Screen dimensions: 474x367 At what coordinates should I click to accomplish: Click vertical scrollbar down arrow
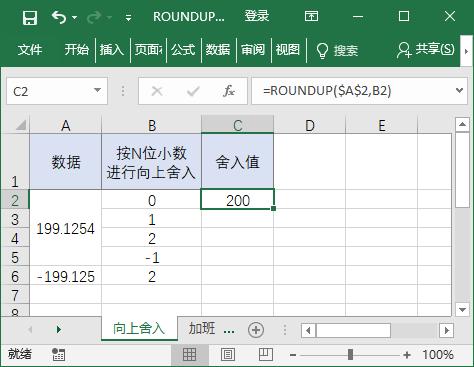pos(462,309)
